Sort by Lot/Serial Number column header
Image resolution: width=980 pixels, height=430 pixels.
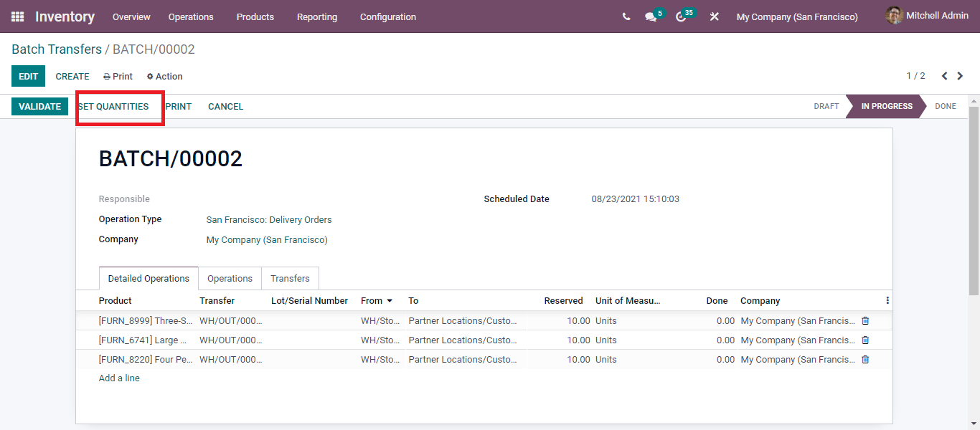tap(309, 300)
